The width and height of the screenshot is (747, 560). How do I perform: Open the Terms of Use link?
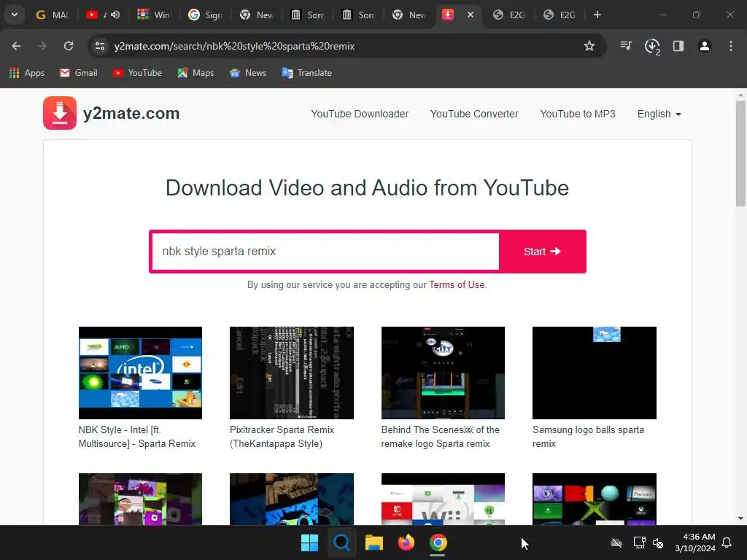(457, 285)
